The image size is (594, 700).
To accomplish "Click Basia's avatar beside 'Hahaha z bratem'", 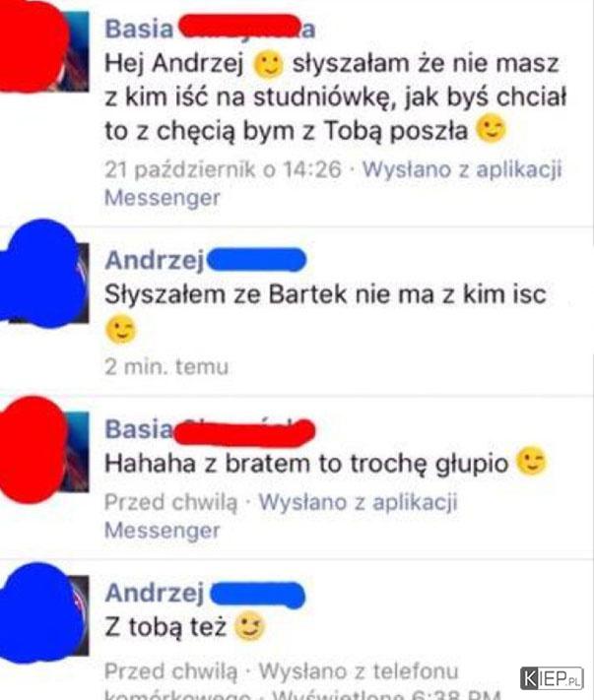I will pyautogui.click(x=43, y=450).
